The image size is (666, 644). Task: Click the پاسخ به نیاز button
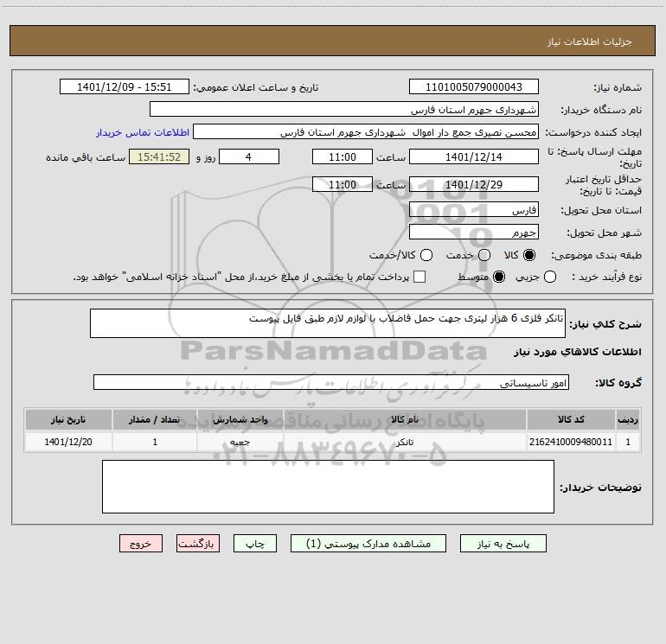coord(503,544)
